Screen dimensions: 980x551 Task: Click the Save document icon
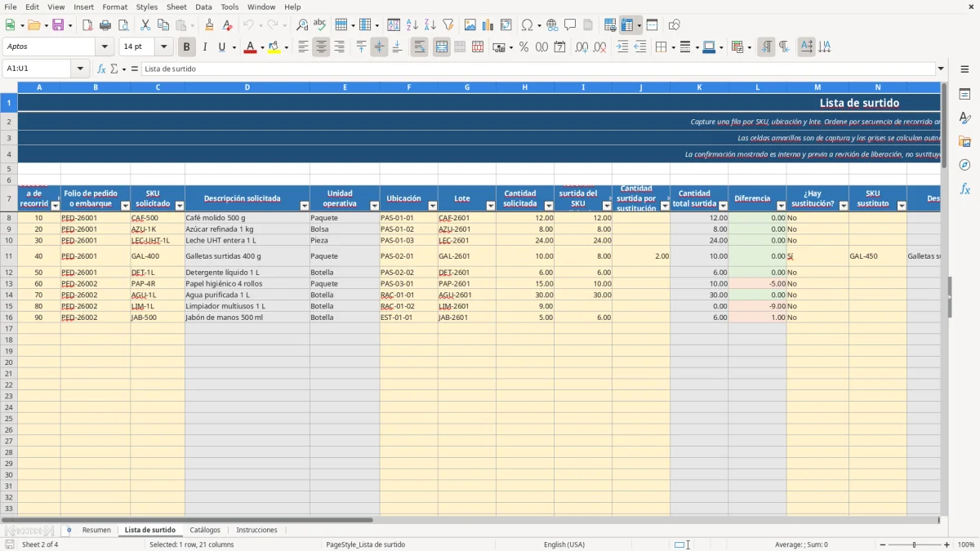[x=58, y=25]
